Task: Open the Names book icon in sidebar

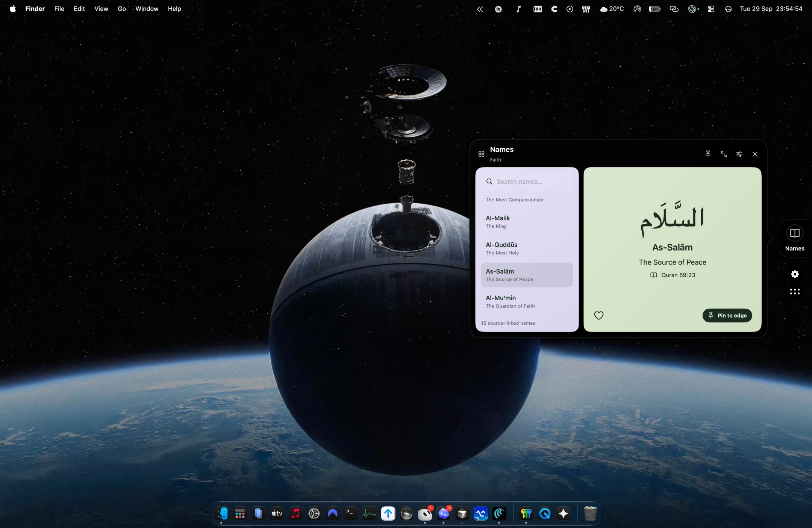Action: 794,233
